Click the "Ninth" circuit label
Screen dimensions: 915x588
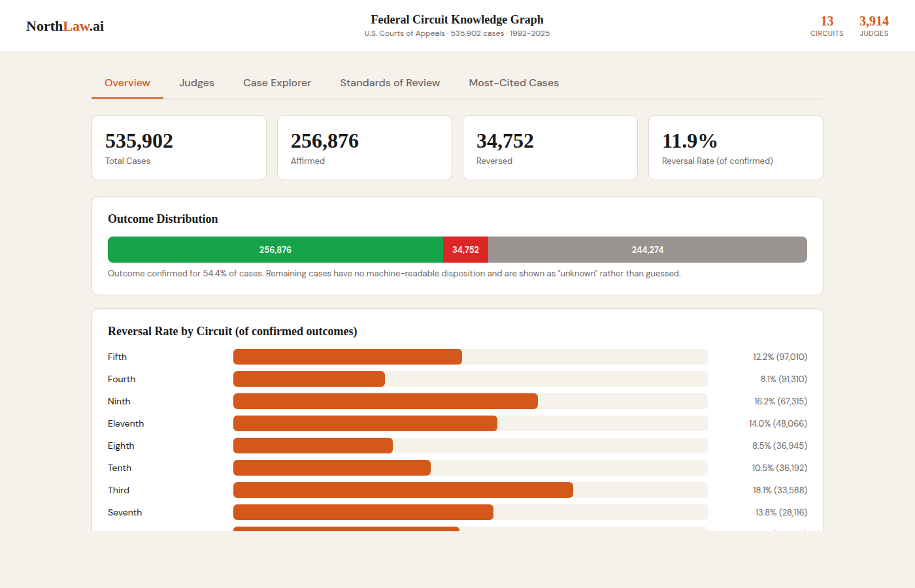coord(119,401)
